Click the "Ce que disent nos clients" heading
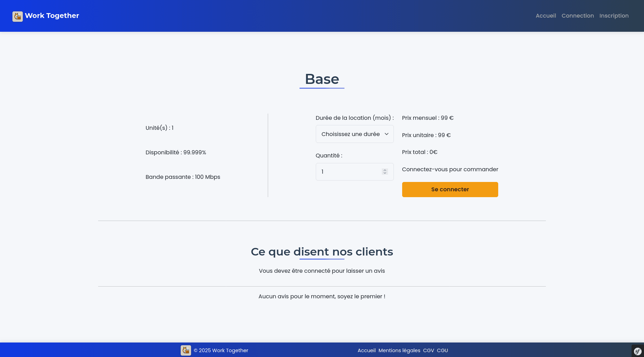The image size is (644, 357). click(x=322, y=252)
